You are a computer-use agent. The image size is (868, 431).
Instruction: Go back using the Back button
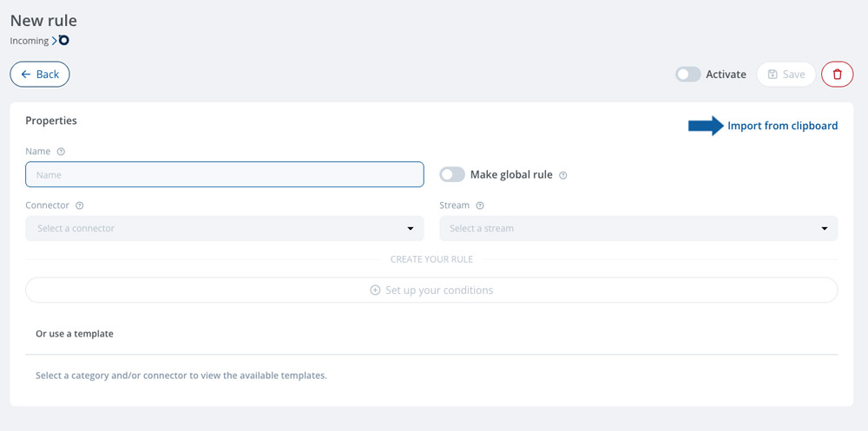[x=40, y=74]
